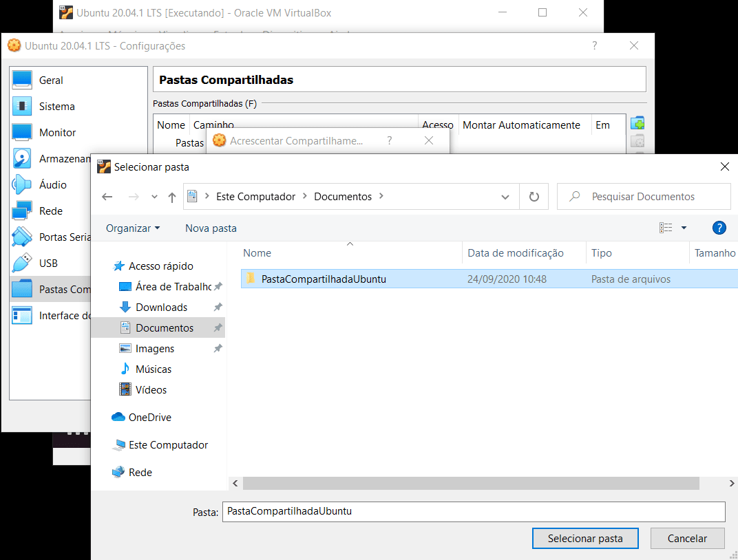Select Rede in file dialog navigation pane

[140, 473]
